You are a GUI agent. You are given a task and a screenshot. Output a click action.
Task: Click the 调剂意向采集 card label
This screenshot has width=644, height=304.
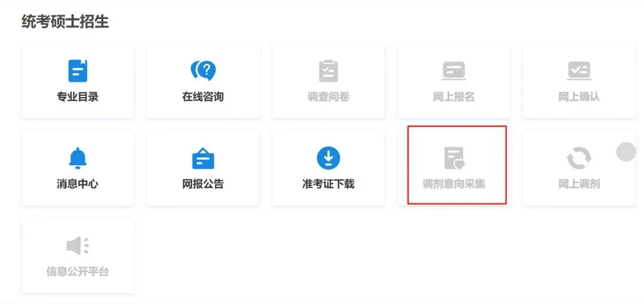454,184
